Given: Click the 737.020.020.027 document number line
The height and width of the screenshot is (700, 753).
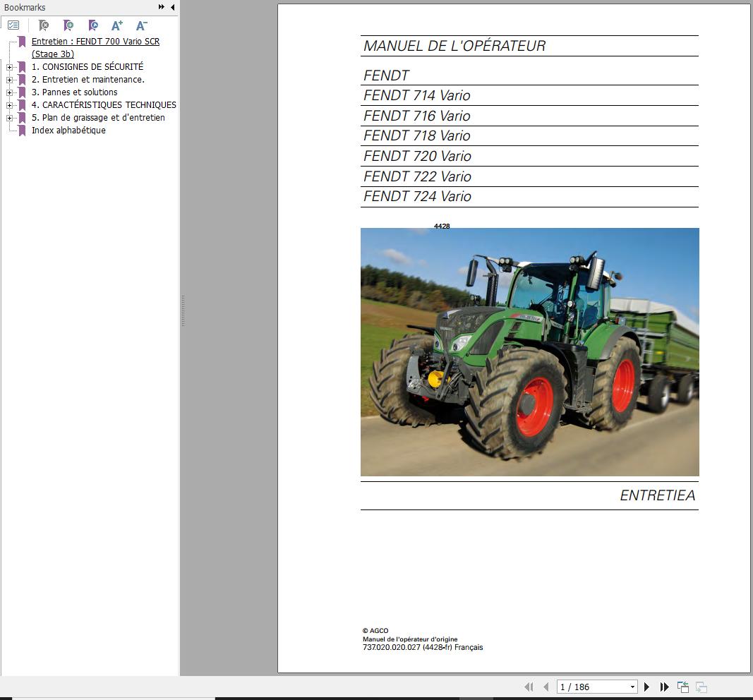Looking at the screenshot, I should pos(423,647).
